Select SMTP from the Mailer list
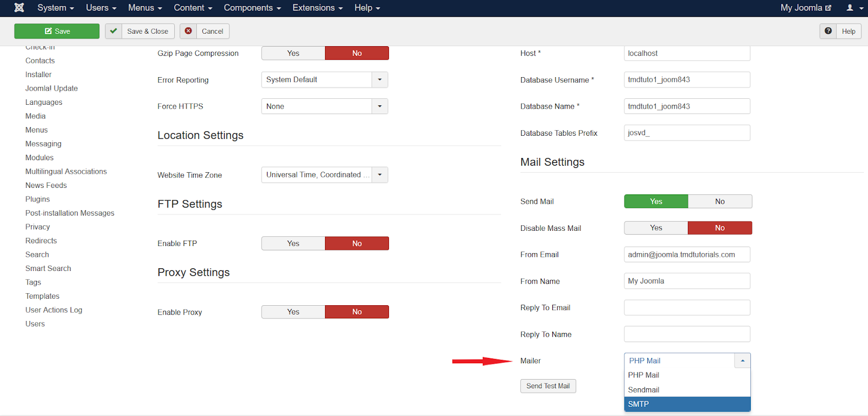 point(687,404)
